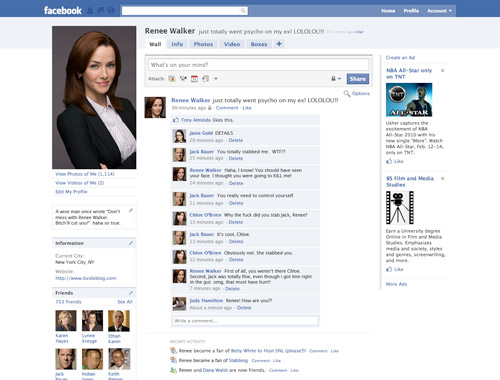Click Chloe O'Brien's name on stab question
The height and width of the screenshot is (380, 500).
pos(205,215)
